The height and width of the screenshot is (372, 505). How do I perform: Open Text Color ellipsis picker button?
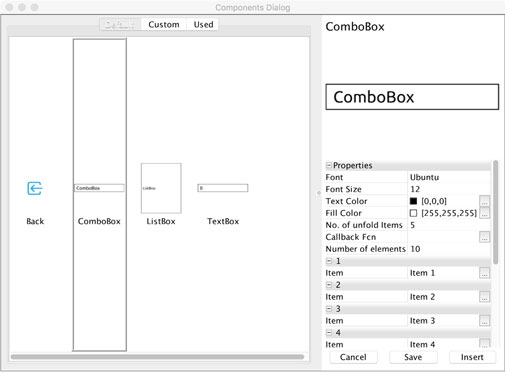coord(485,201)
